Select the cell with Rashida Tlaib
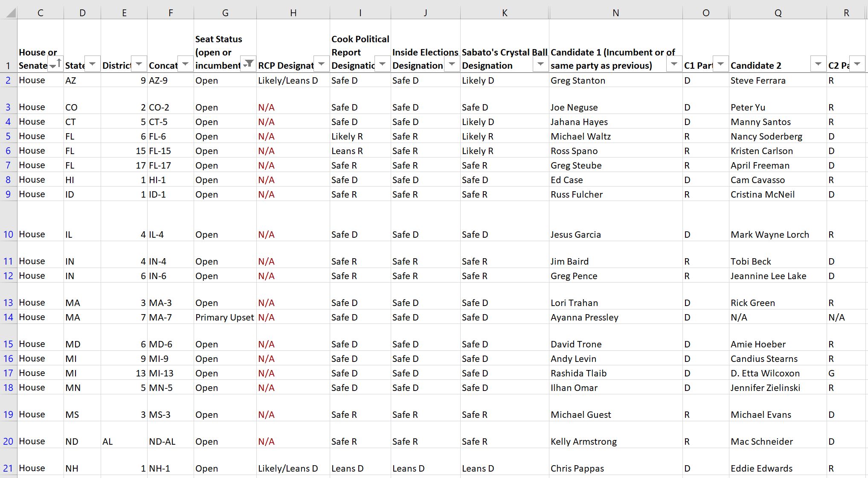This screenshot has height=478, width=868. tap(616, 373)
